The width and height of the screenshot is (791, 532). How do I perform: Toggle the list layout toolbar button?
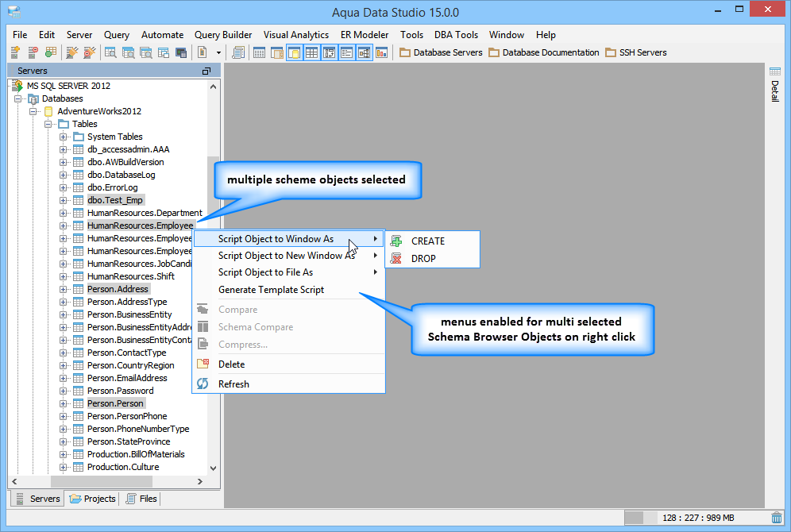pyautogui.click(x=346, y=52)
